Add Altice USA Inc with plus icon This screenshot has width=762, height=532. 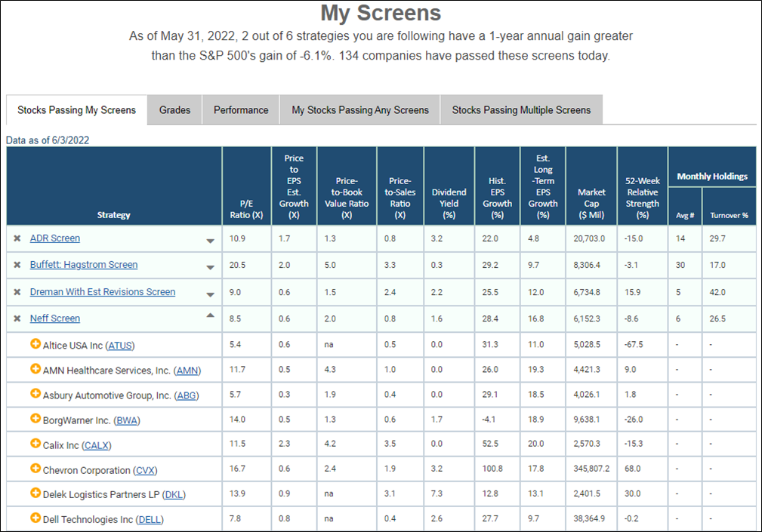35,343
